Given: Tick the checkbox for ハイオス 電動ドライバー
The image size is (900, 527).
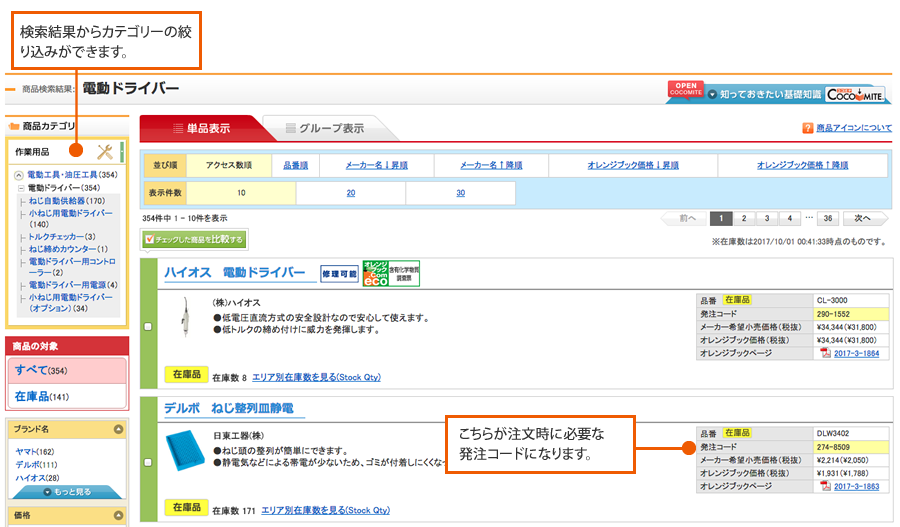Looking at the screenshot, I should 148,326.
